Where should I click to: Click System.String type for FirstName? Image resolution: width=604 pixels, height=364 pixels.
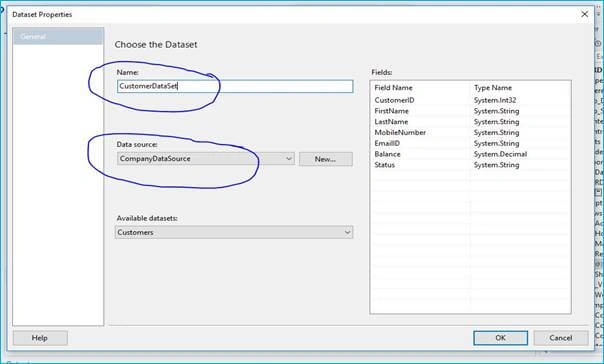[x=496, y=111]
